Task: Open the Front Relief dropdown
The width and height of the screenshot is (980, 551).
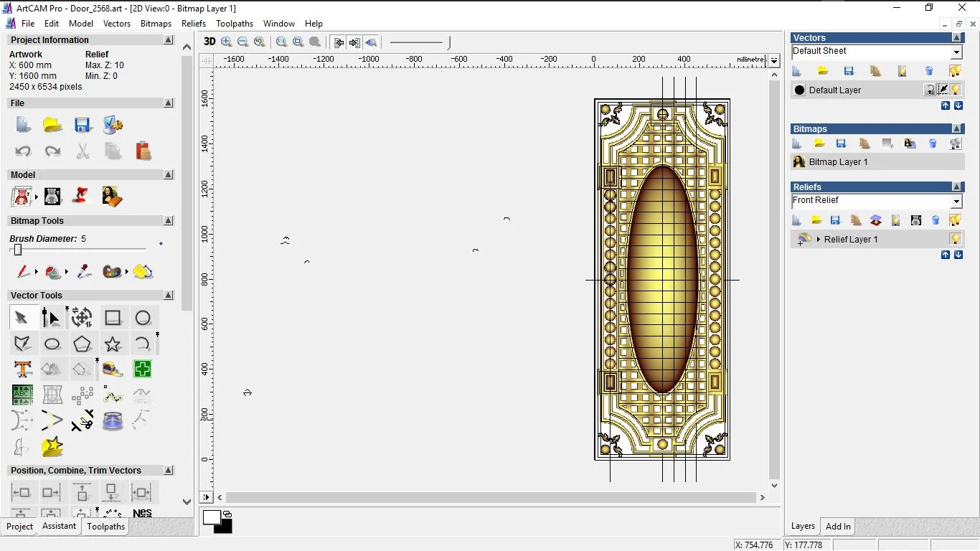Action: [956, 202]
